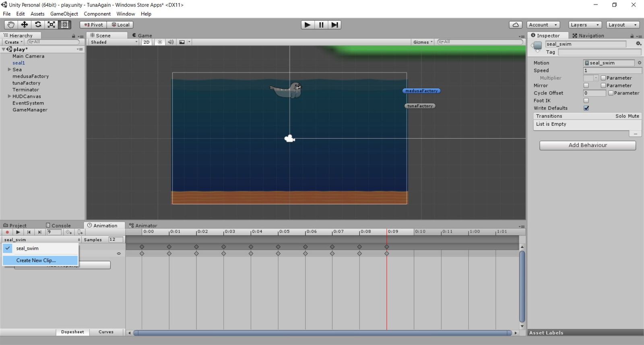Click the seal sprite in scene
Screen dimensions: 644x345
pos(287,90)
